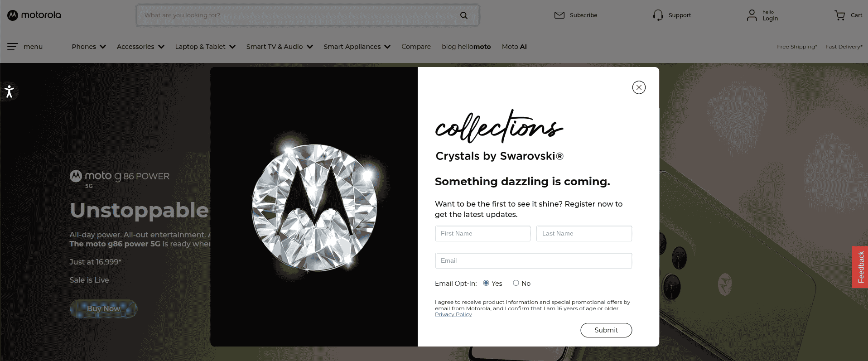Expand the Phones dropdown menu

click(x=89, y=47)
